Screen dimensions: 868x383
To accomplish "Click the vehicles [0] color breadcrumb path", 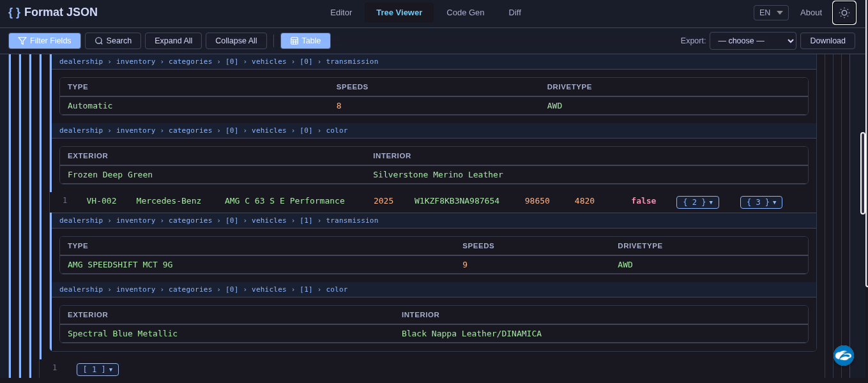I will point(203,130).
